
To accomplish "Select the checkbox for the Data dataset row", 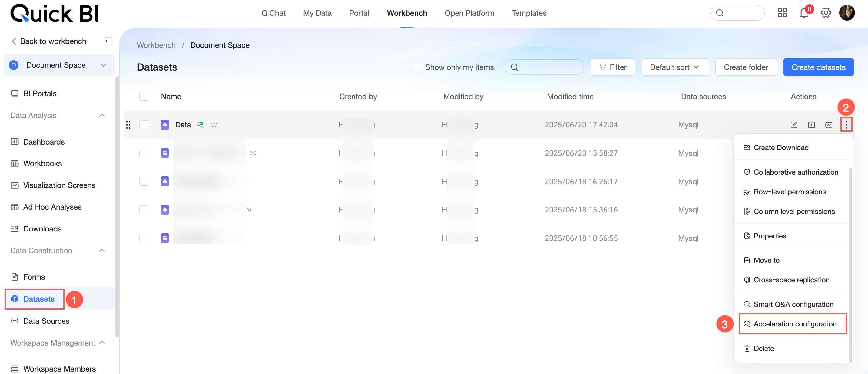I will [144, 125].
